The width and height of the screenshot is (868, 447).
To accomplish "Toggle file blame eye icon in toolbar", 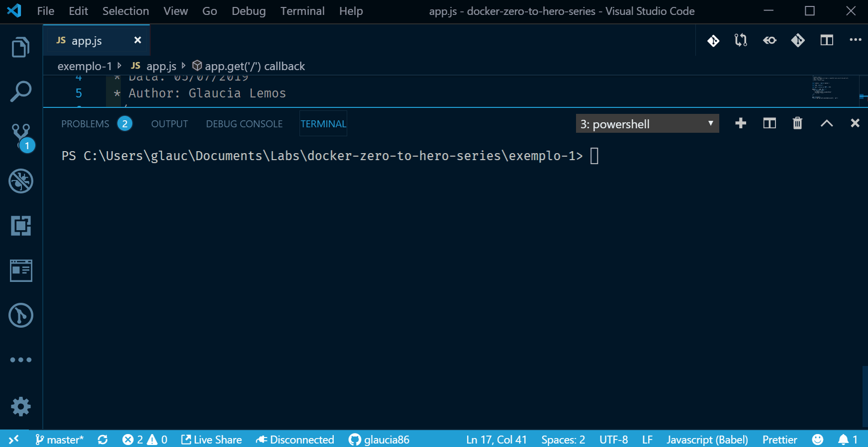I will point(770,40).
